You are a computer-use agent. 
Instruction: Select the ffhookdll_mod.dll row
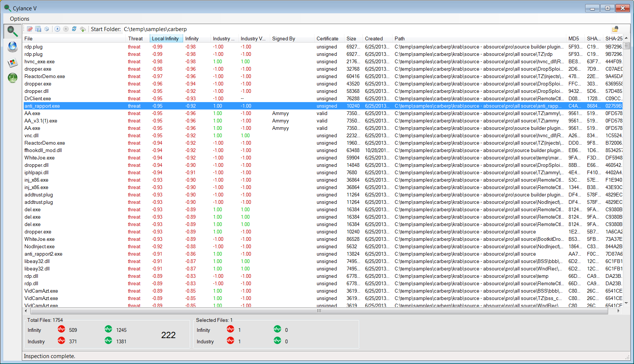pyautogui.click(x=323, y=150)
